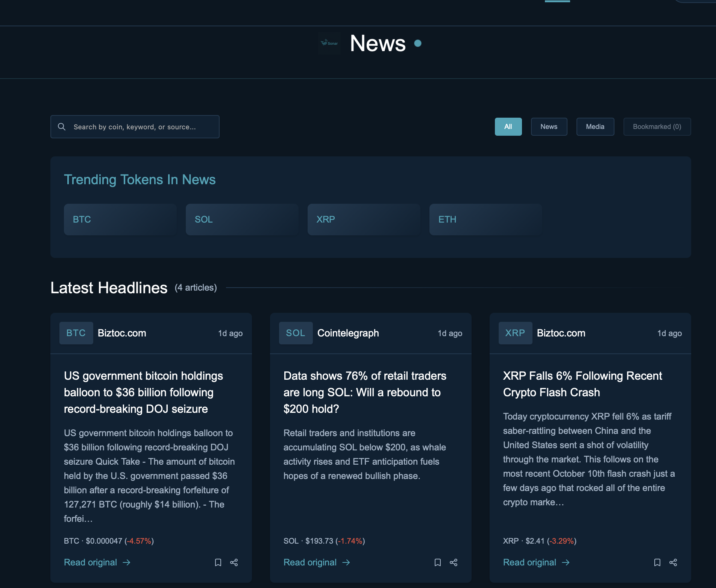Screen dimensions: 716x588
Task: Click the magnifier icon in the search bar
Action: point(62,126)
